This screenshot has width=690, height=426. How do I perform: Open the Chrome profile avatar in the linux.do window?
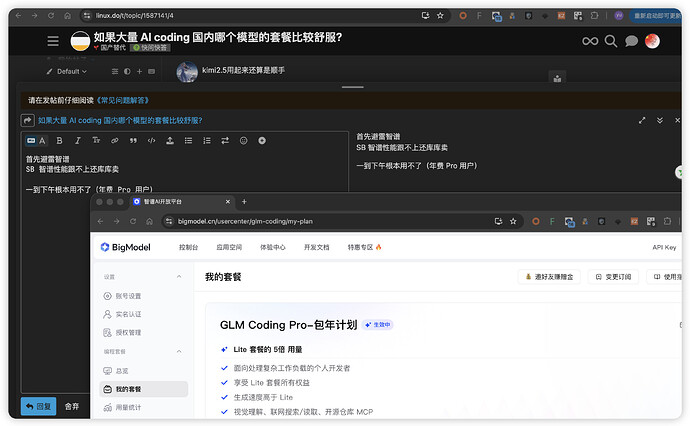pyautogui.click(x=619, y=15)
